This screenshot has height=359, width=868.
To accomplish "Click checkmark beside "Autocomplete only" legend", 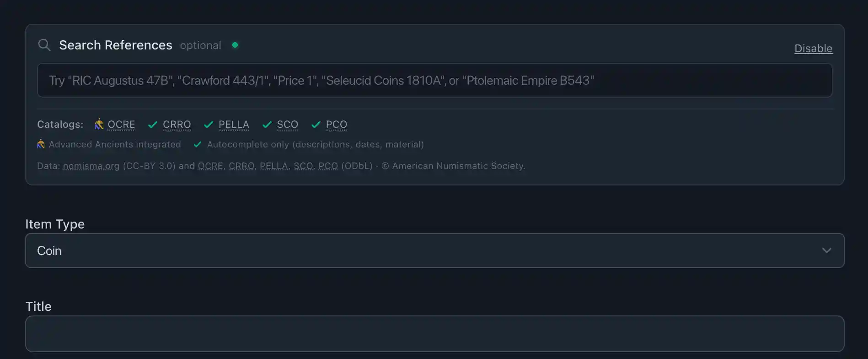I will pyautogui.click(x=198, y=144).
